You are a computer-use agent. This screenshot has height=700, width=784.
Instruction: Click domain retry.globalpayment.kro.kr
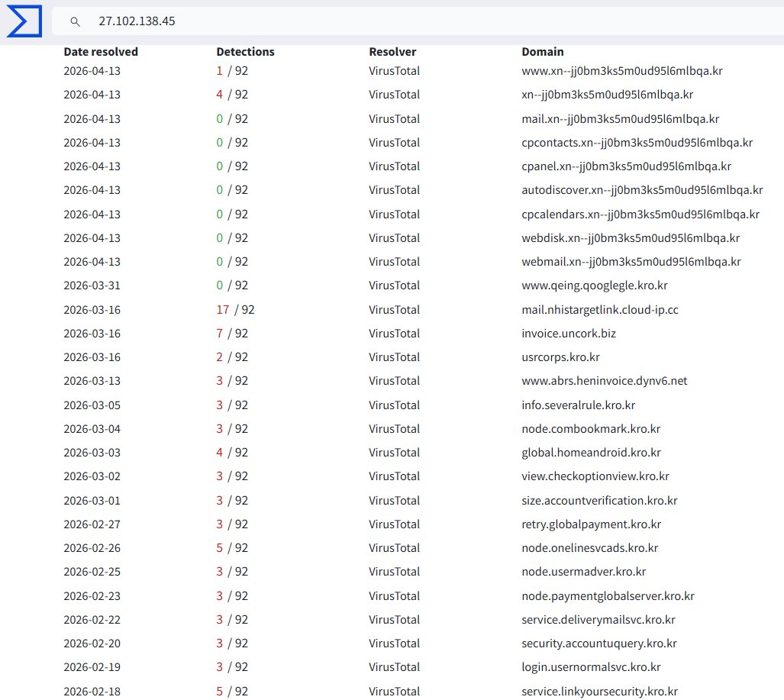pyautogui.click(x=591, y=524)
